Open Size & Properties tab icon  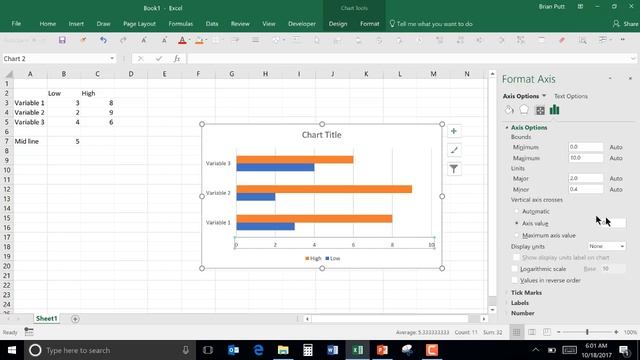click(540, 110)
